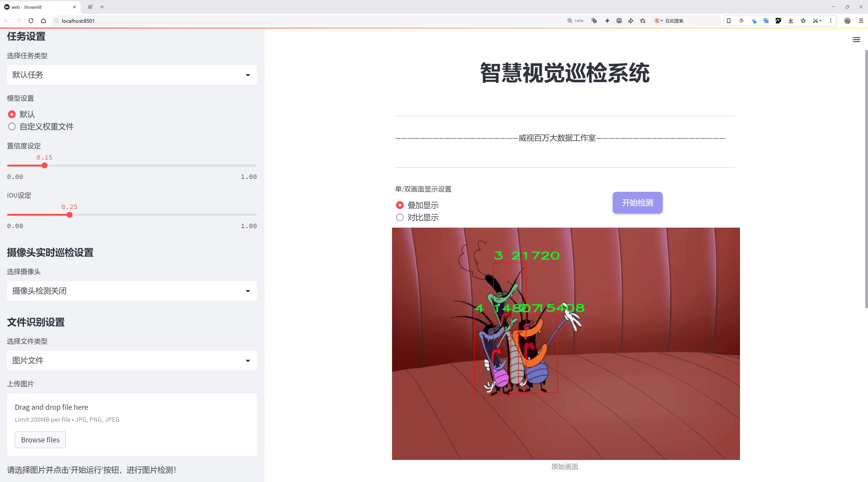This screenshot has height=482, width=868.
Task: Select 叠加显示 display mode
Action: tap(400, 205)
